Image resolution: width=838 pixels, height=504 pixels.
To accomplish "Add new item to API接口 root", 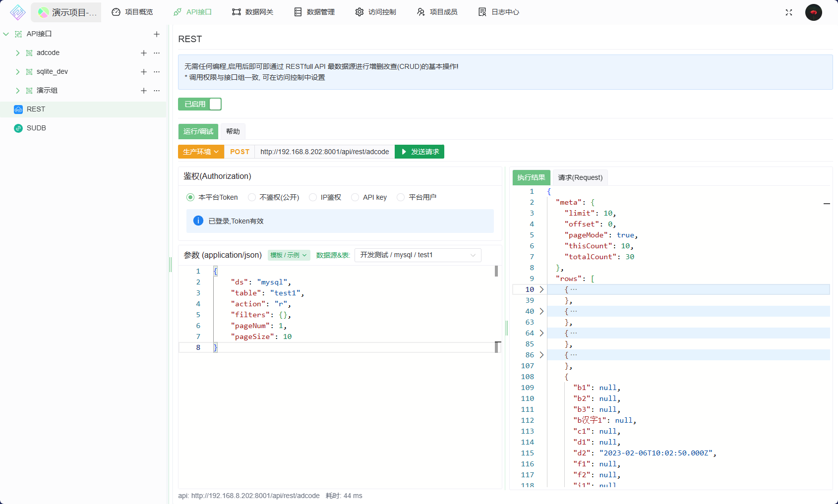I will pyautogui.click(x=157, y=34).
